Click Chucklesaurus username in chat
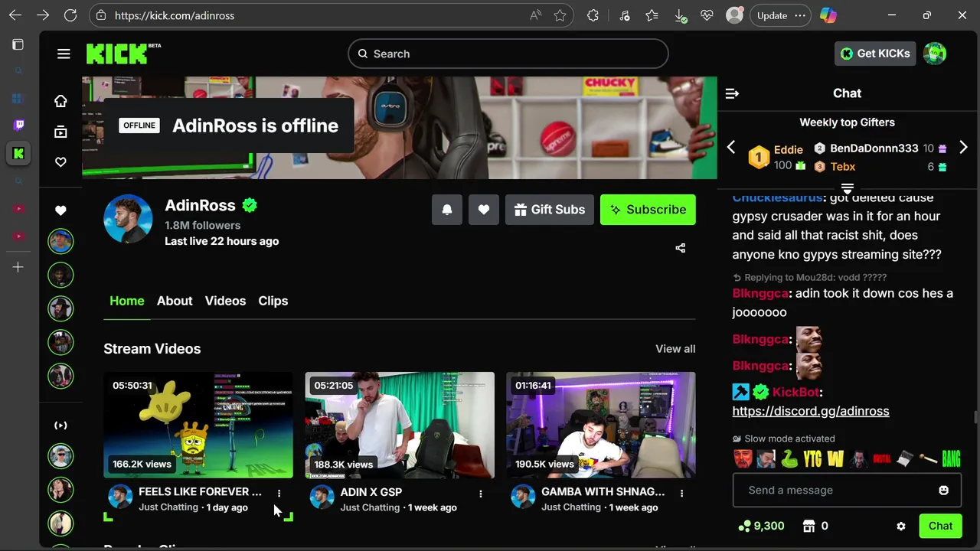 point(777,198)
